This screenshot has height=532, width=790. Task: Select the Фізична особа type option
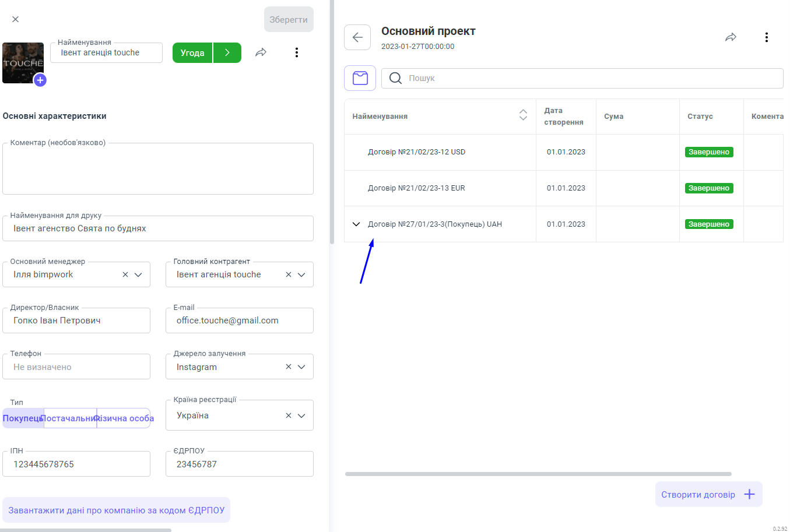click(124, 418)
